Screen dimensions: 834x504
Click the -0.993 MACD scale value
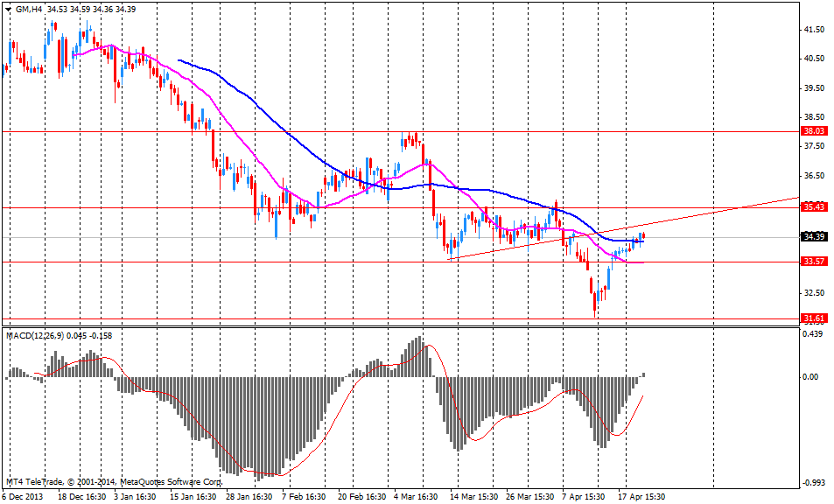pos(813,482)
